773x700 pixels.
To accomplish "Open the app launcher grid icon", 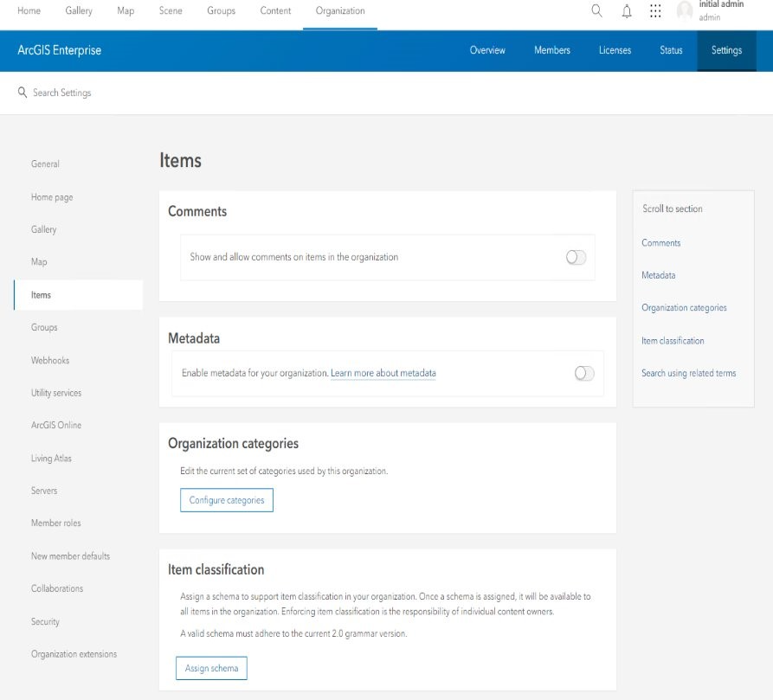I will pyautogui.click(x=655, y=11).
